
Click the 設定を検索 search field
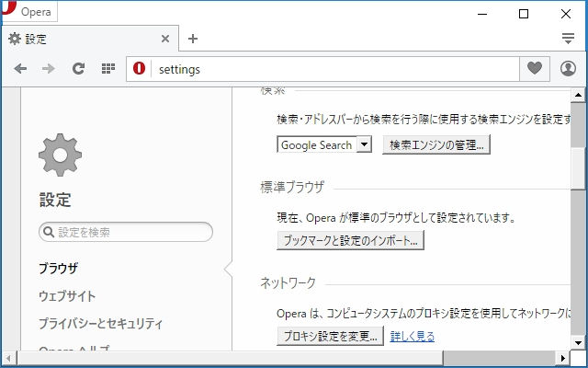coord(126,232)
